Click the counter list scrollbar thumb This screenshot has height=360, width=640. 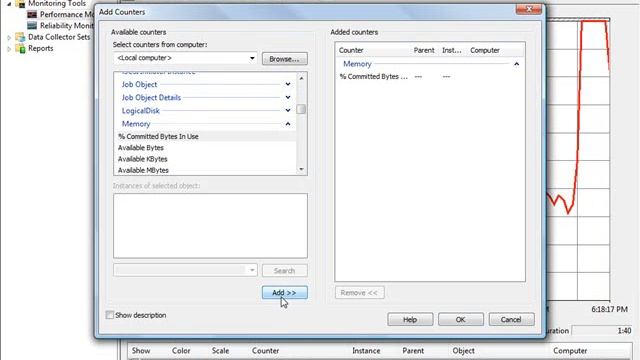tap(301, 109)
